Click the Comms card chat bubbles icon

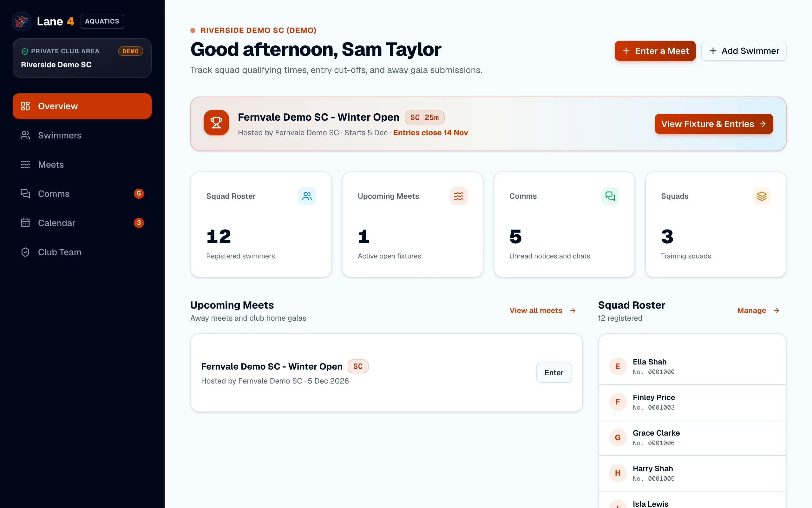(x=610, y=196)
